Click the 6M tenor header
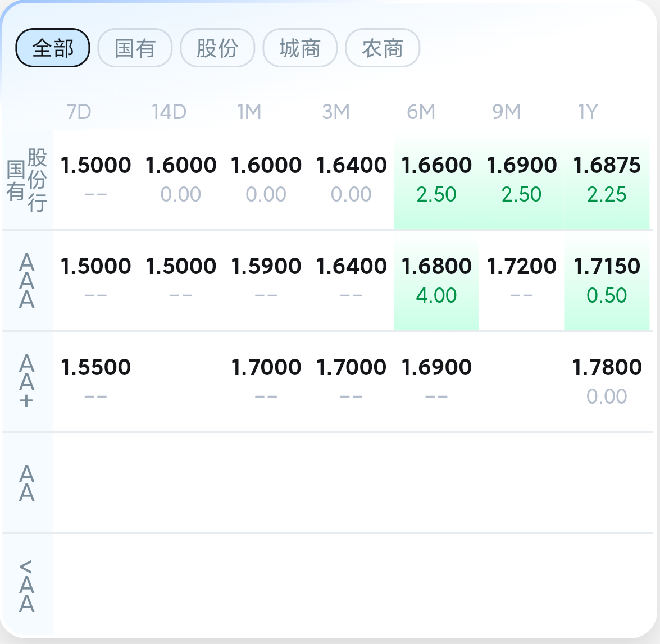 pos(421,112)
